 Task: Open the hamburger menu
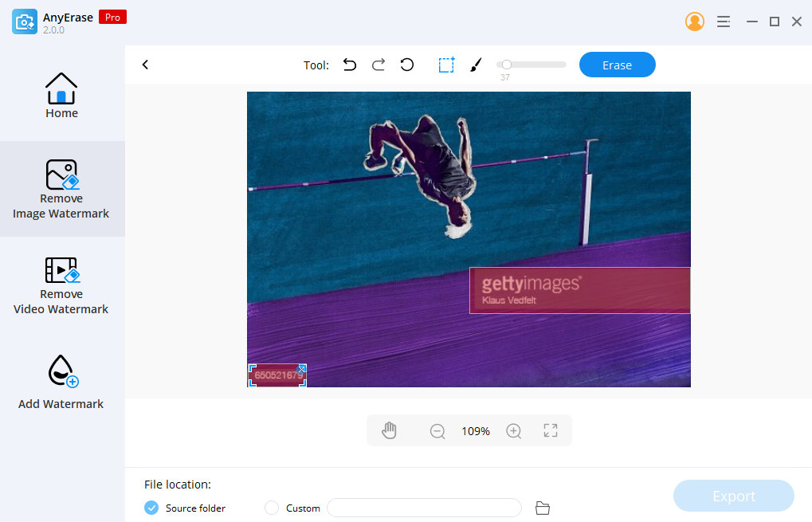724,22
